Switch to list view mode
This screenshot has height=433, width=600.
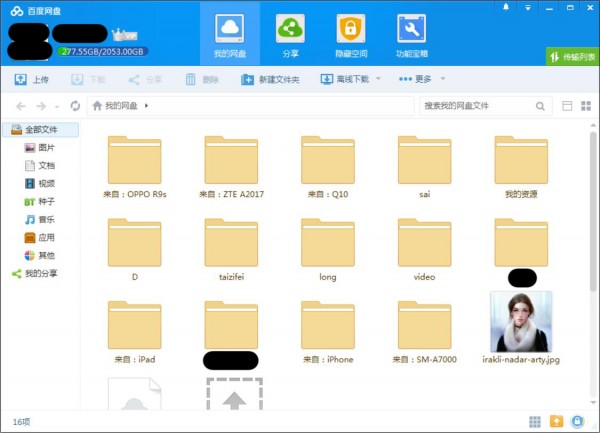(x=567, y=106)
